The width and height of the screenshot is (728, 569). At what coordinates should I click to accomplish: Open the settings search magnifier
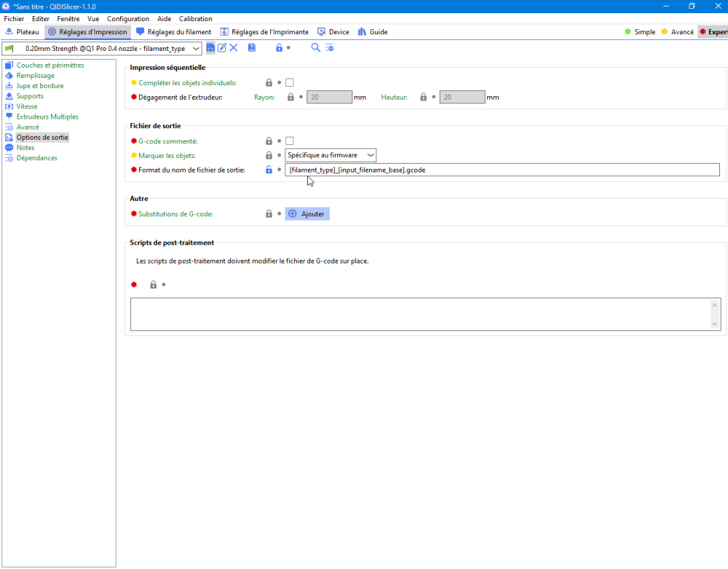coord(315,48)
